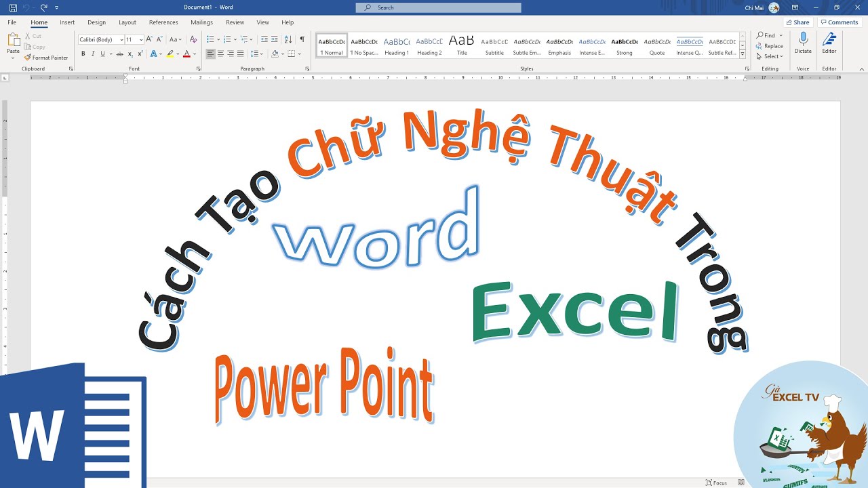Viewport: 868px width, 488px height.
Task: Open the Comments button
Action: 839,22
